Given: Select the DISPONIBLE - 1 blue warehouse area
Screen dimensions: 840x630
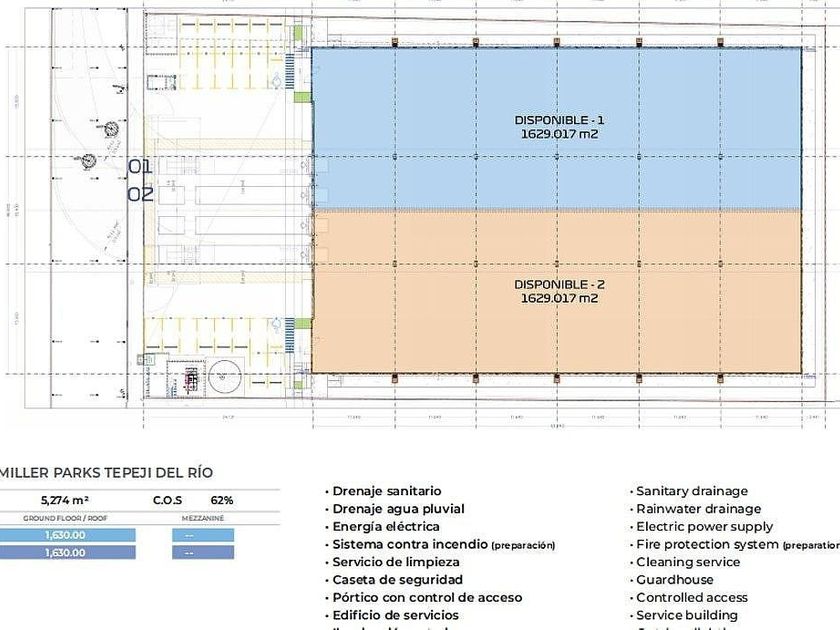Looking at the screenshot, I should (x=557, y=129).
